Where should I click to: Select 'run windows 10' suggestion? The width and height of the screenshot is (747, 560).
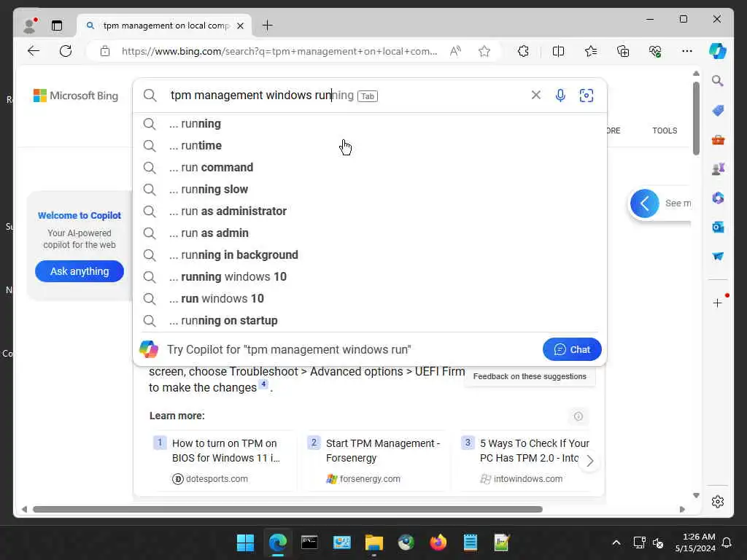point(370,299)
